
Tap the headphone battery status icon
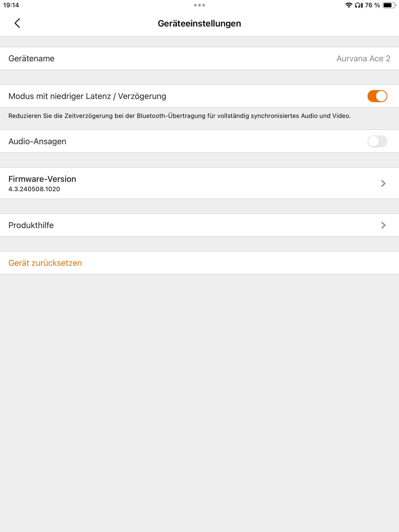tap(359, 5)
